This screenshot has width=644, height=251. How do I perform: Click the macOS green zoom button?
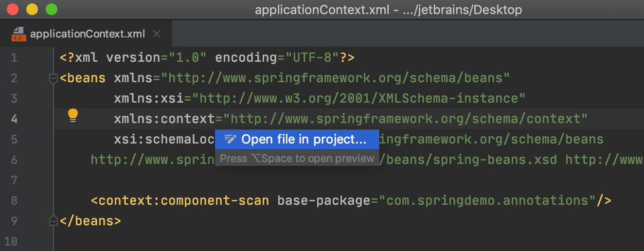(x=51, y=9)
